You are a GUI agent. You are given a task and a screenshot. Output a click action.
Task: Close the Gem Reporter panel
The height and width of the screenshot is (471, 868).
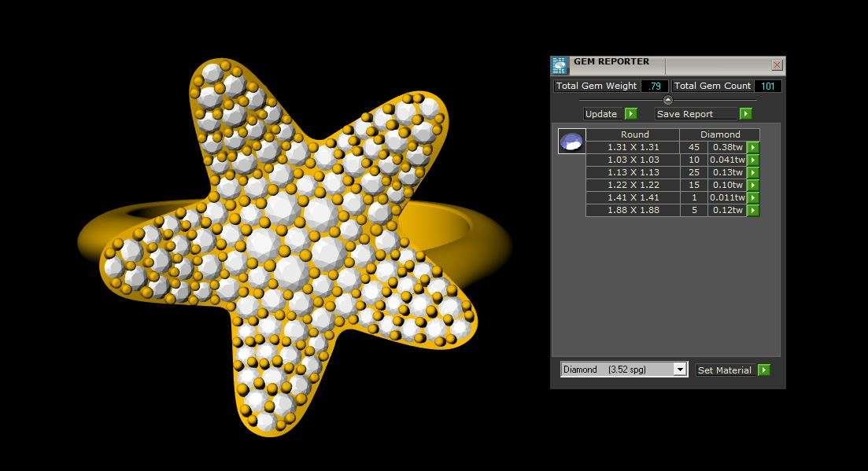[777, 65]
